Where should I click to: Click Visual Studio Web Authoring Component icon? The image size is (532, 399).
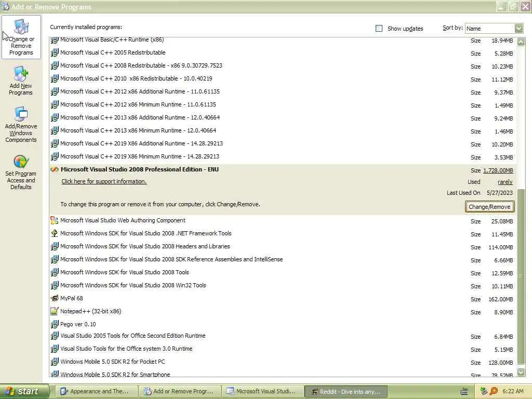(x=54, y=220)
